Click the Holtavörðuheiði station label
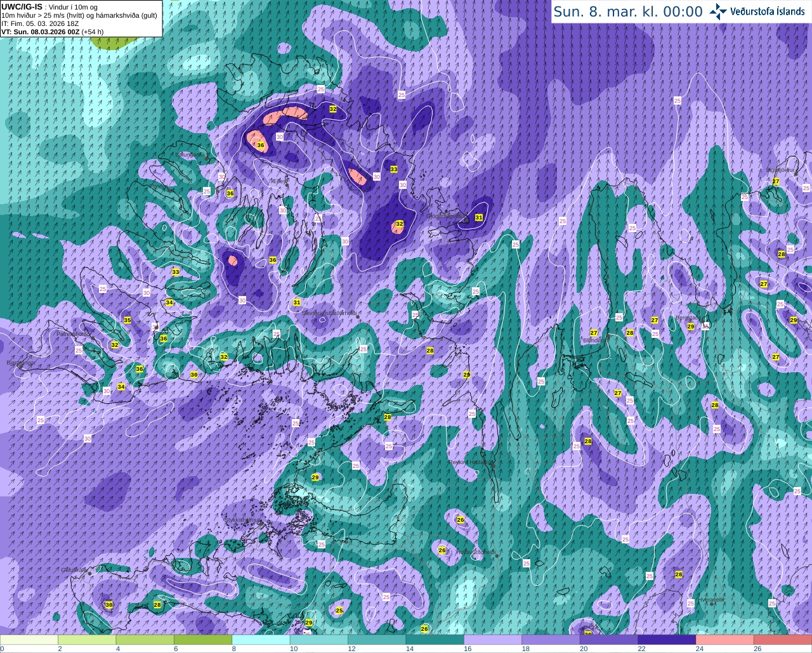Image resolution: width=812 pixels, height=653 pixels. click(476, 552)
